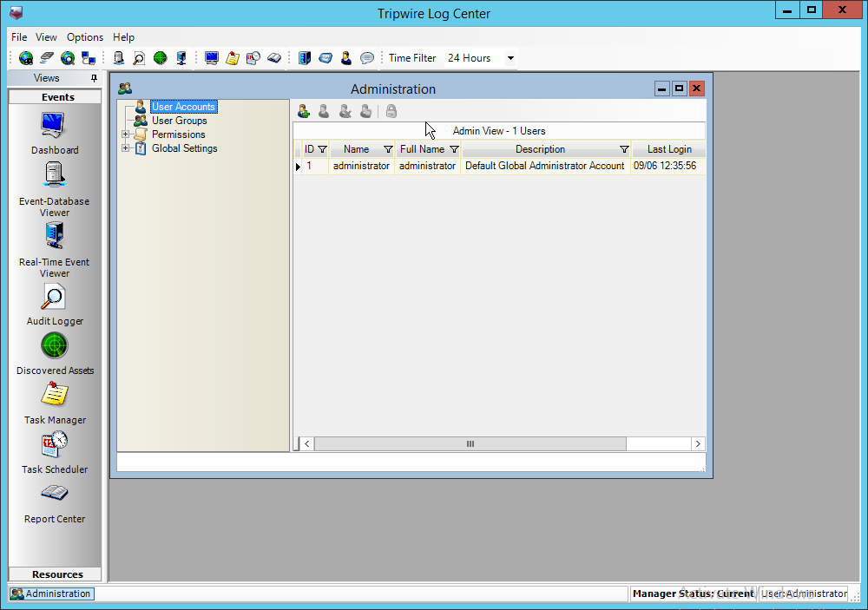Open the ID column filter
The width and height of the screenshot is (868, 610).
click(322, 149)
